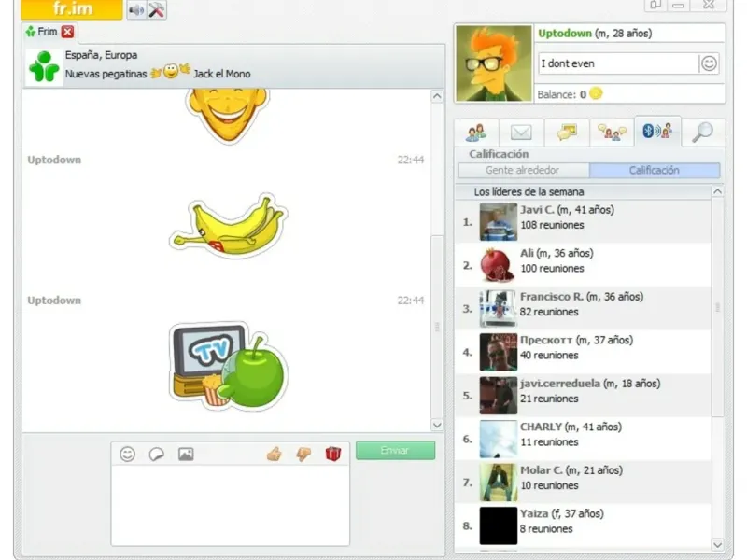Image resolution: width=747 pixels, height=560 pixels.
Task: Send a thumbs up
Action: [x=274, y=454]
